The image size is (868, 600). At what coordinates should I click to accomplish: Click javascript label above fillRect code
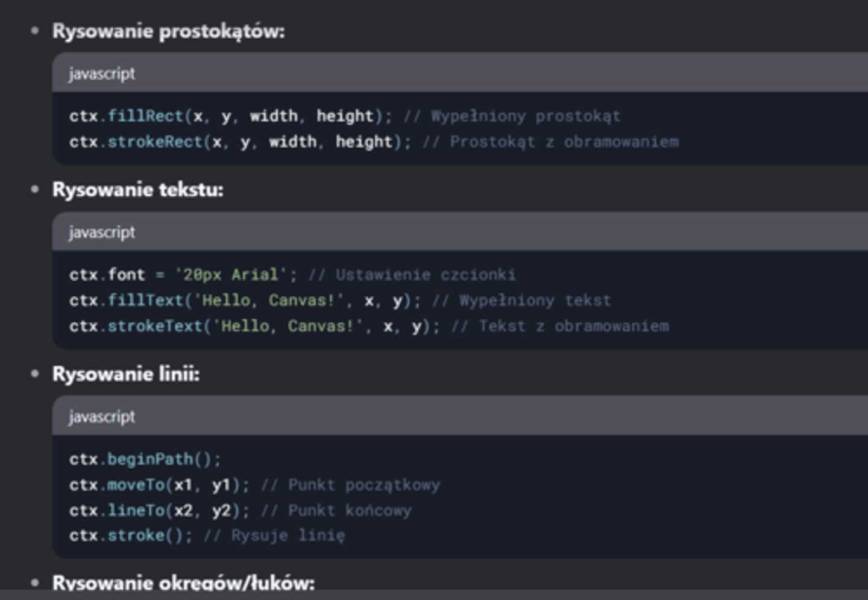click(x=102, y=73)
